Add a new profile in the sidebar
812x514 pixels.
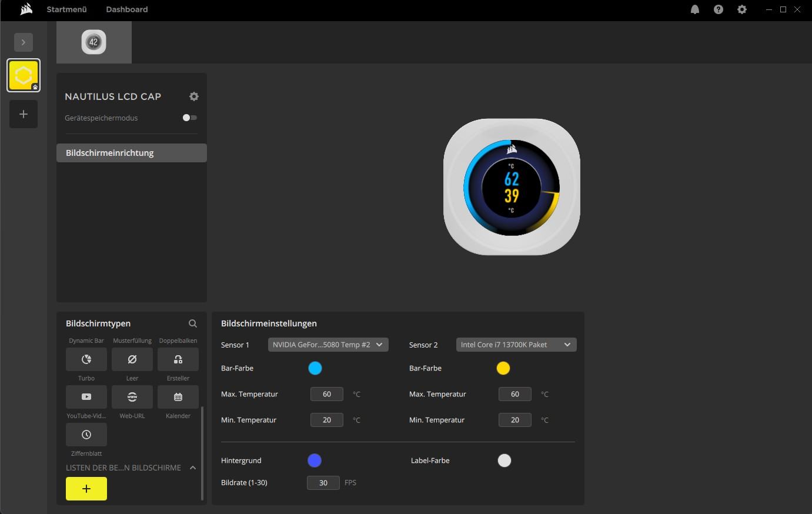click(x=24, y=114)
